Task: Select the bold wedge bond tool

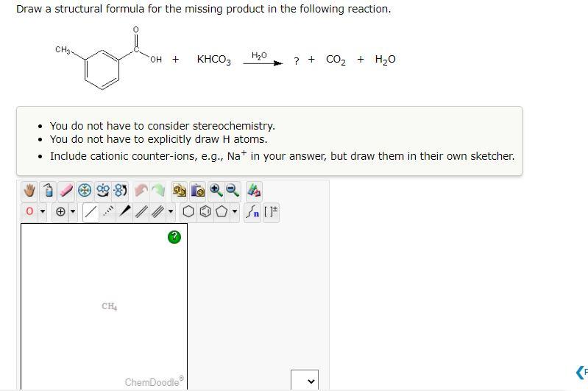Action: click(x=124, y=211)
